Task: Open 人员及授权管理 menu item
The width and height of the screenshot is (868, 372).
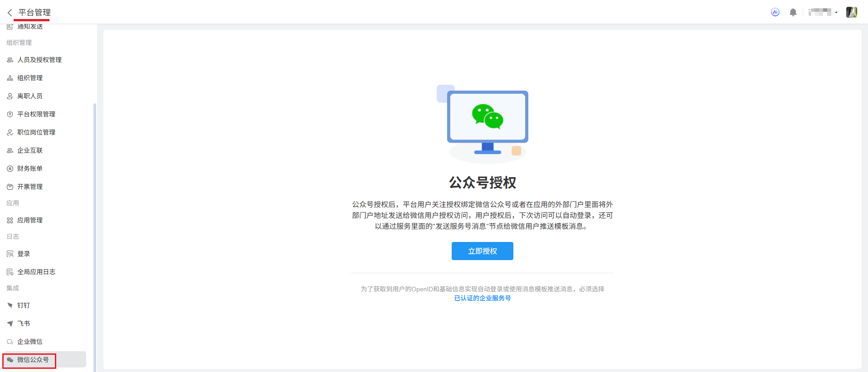Action: click(x=39, y=60)
